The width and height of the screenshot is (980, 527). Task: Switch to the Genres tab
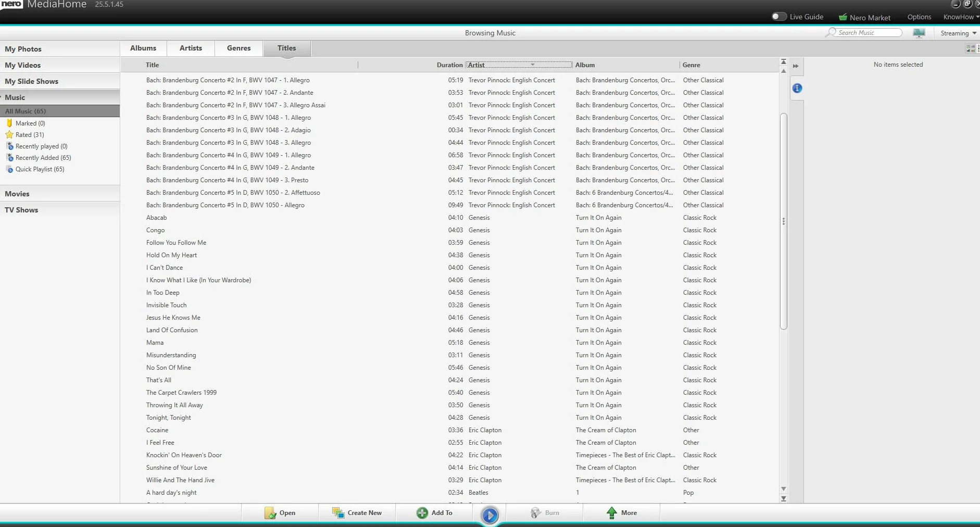tap(238, 48)
